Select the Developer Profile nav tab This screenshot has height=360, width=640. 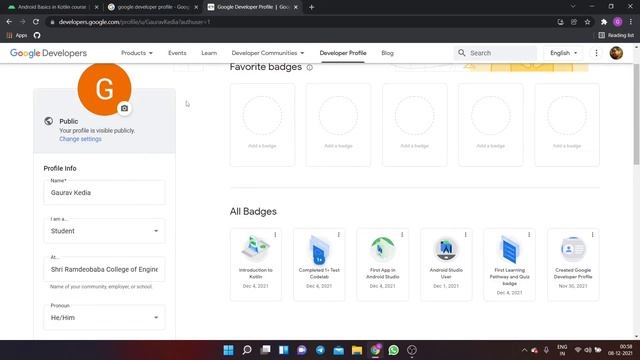343,53
